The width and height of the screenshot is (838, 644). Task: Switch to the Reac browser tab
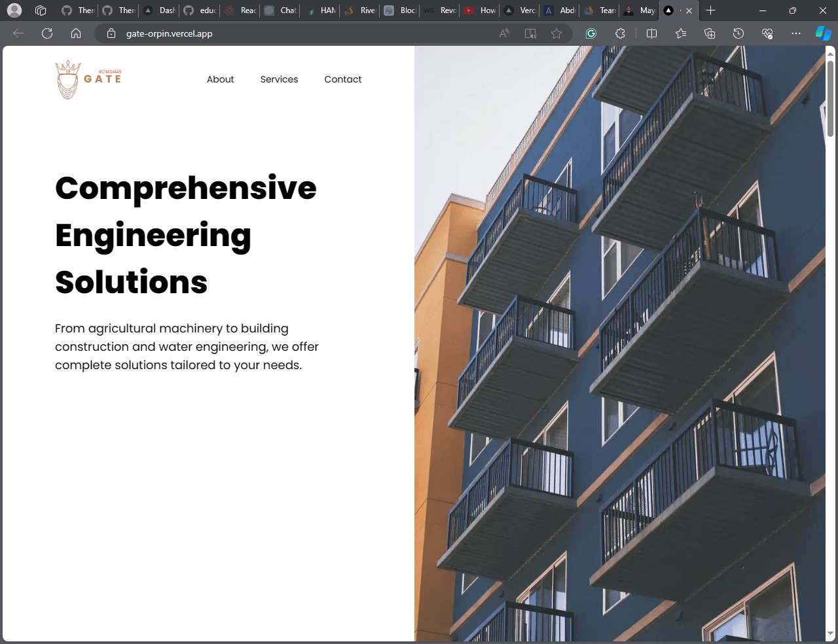click(x=240, y=10)
